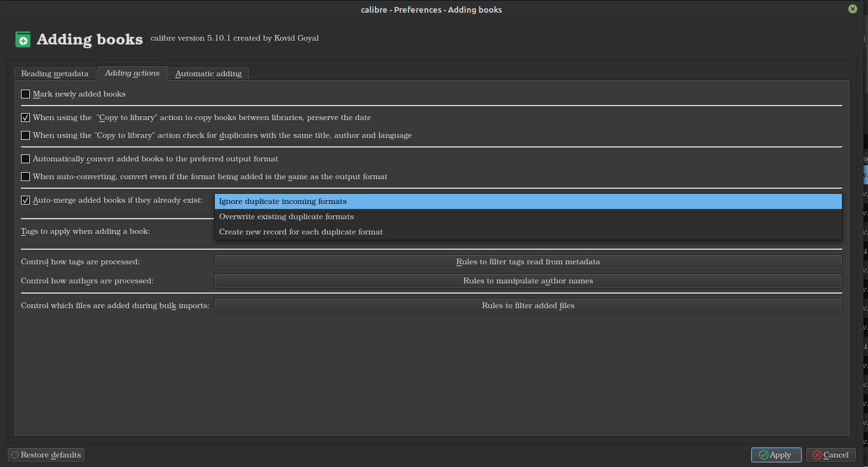Toggle convert even if same output format
Screen dimensions: 868x467
coord(25,177)
